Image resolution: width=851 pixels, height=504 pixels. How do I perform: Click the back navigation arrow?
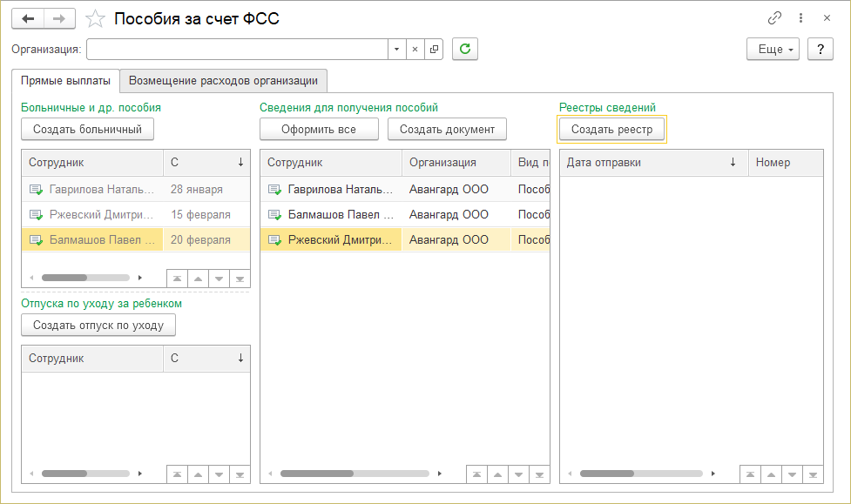click(x=28, y=18)
